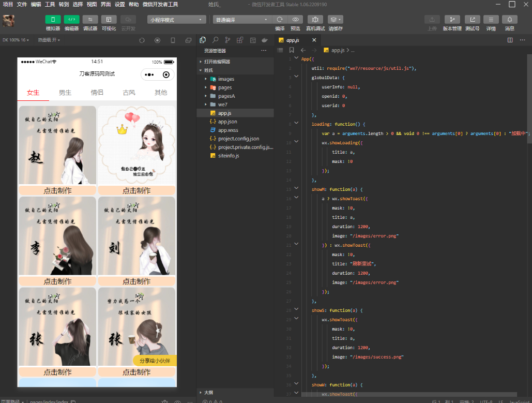Open the normal compile dropdown
This screenshot has width=532, height=403.
241,20
